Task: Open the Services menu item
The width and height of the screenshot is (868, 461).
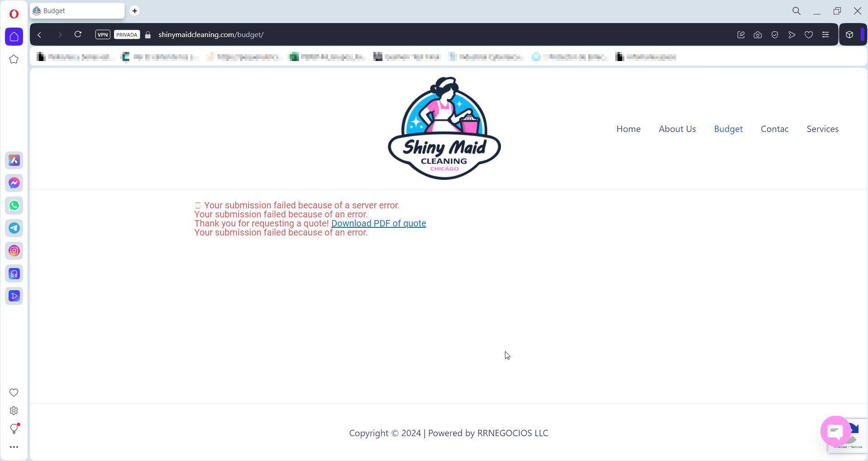Action: [x=822, y=129]
